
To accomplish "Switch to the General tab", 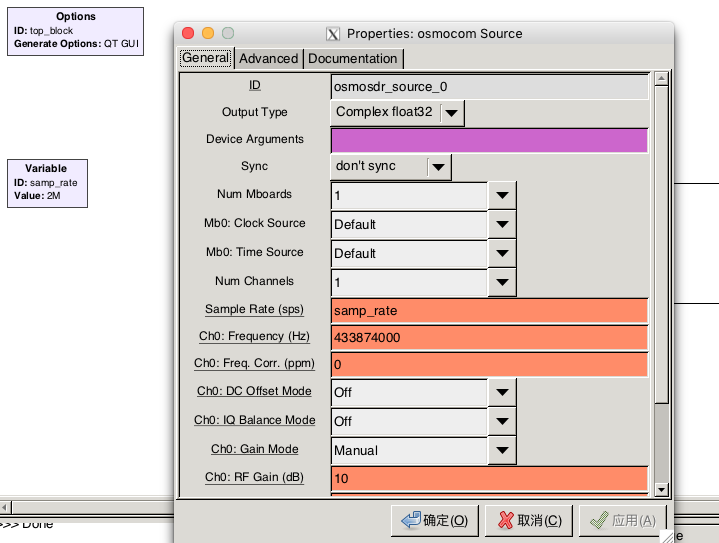I will click(206, 58).
